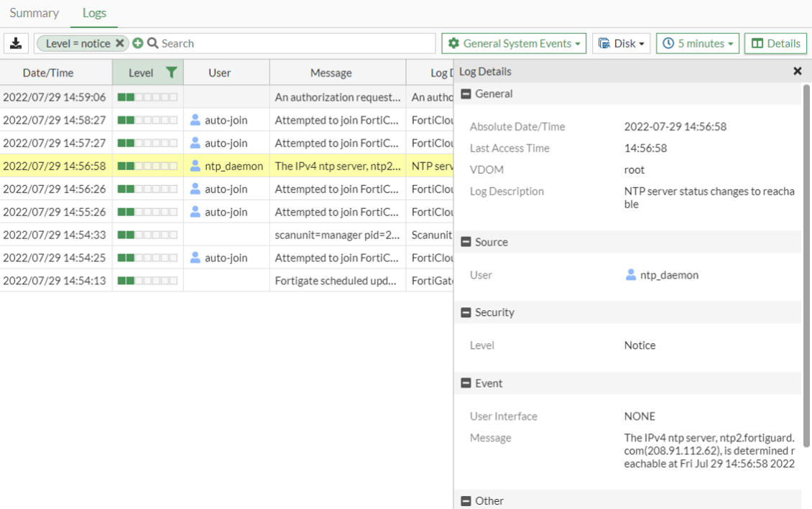Collapse the Security section
Viewport: 812px width, 509px height.
466,312
